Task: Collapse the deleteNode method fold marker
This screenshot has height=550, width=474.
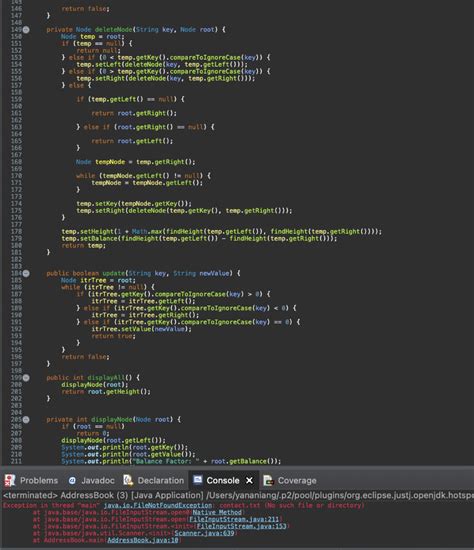Action: [x=26, y=29]
